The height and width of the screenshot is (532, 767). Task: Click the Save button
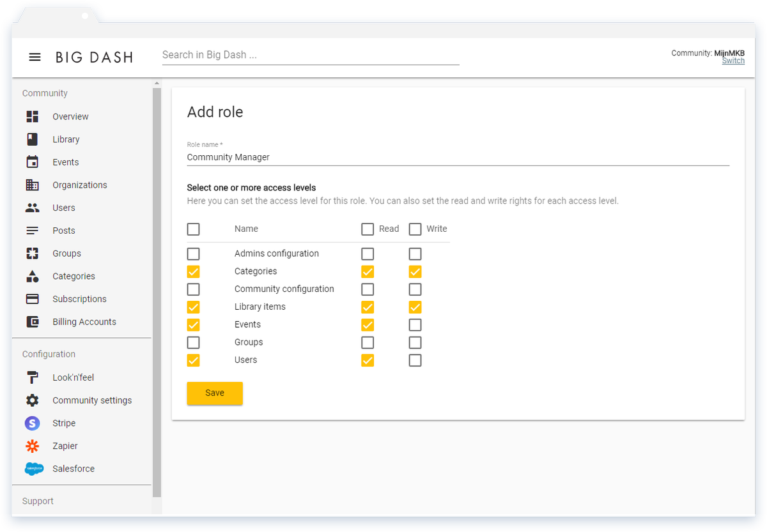tap(215, 393)
